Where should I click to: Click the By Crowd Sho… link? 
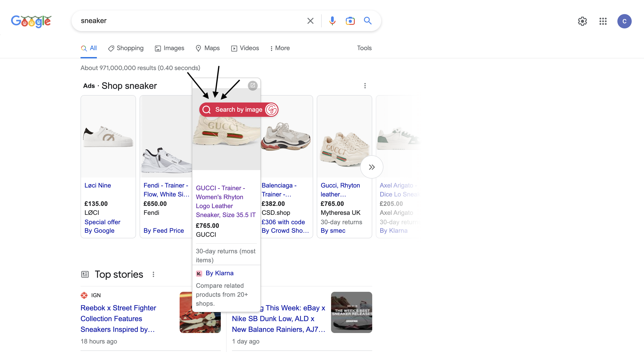[285, 231]
